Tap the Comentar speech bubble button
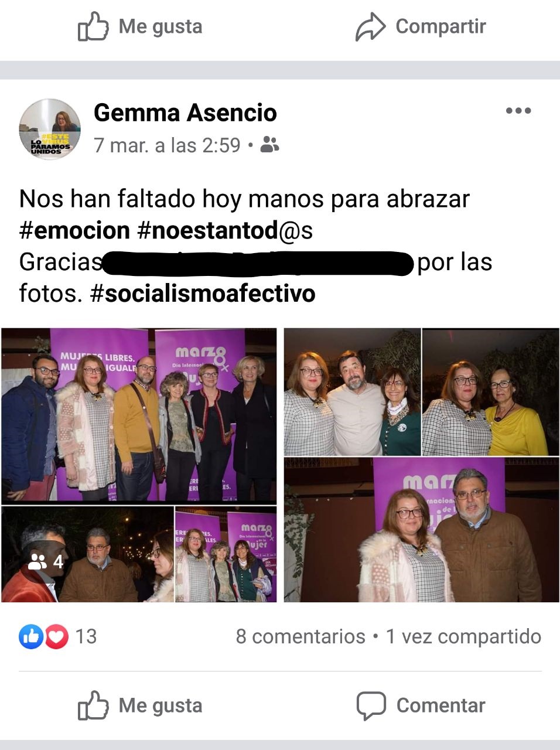Image resolution: width=560 pixels, height=750 pixels. tap(421, 705)
